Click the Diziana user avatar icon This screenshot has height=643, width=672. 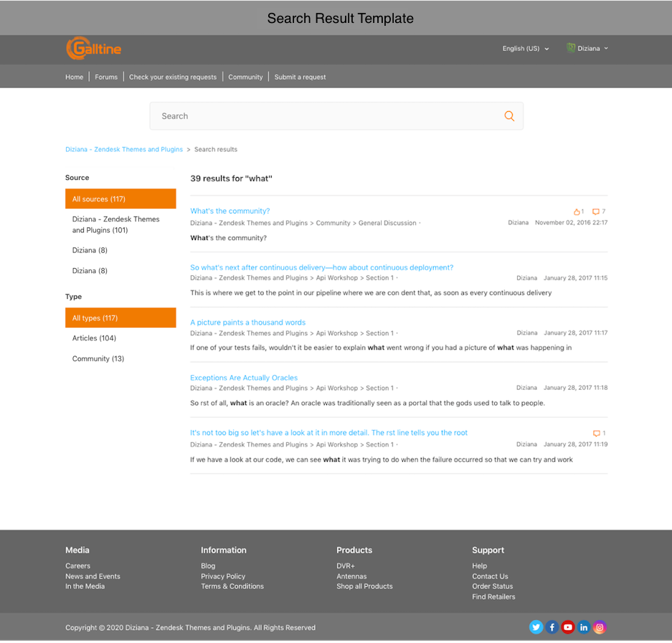coord(571,48)
